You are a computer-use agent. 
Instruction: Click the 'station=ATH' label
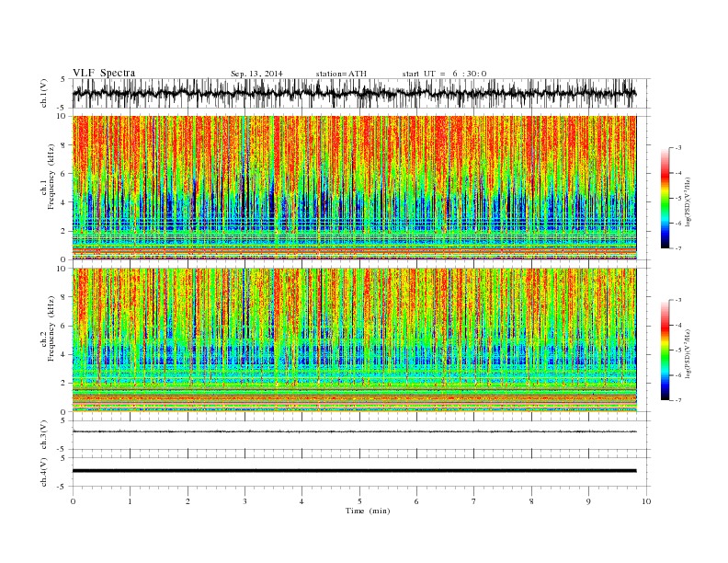coord(341,74)
